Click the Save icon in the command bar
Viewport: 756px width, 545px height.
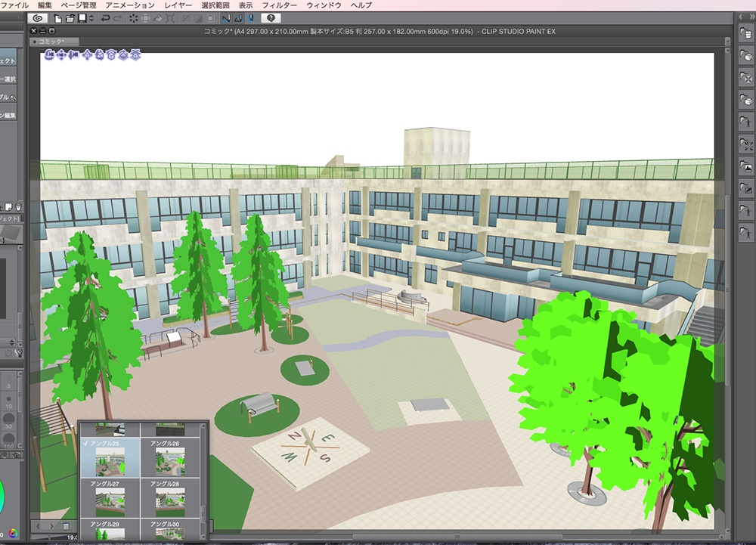click(82, 18)
